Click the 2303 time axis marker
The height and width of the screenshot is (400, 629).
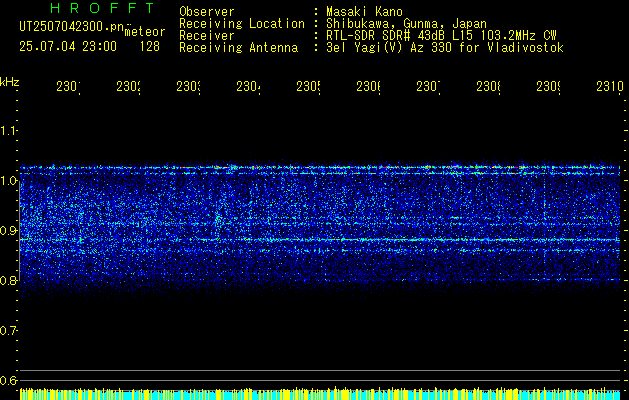(189, 87)
